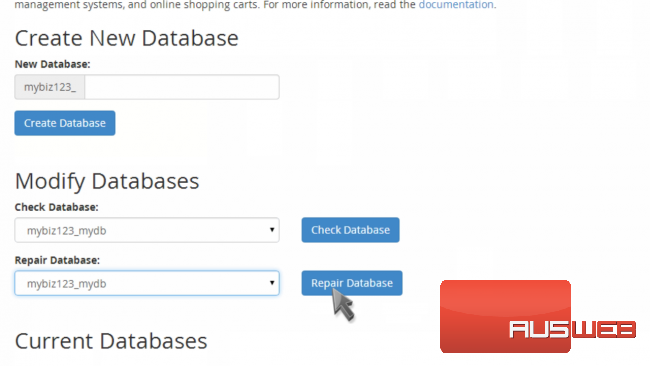Open the documentation link
The height and width of the screenshot is (366, 650).
pyautogui.click(x=456, y=5)
